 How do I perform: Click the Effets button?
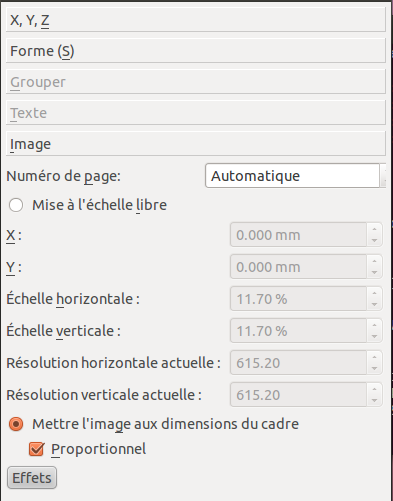(x=32, y=478)
